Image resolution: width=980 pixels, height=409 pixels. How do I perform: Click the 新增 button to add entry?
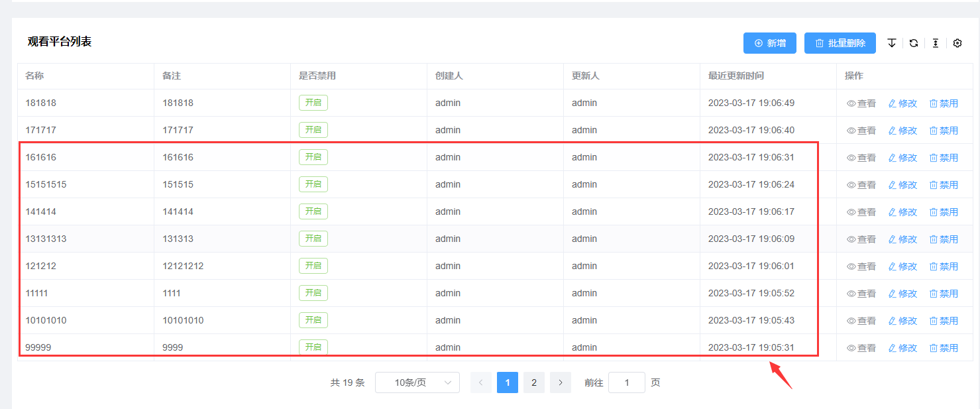[769, 42]
